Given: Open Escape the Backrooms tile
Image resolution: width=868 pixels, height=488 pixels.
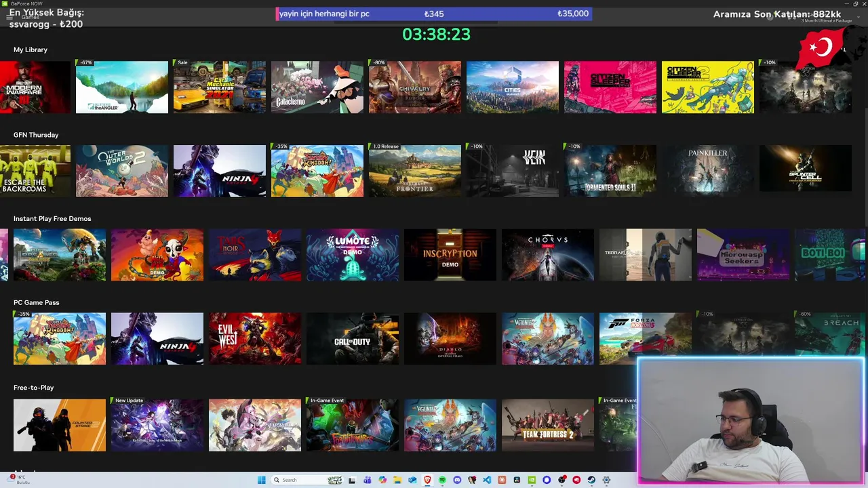Looking at the screenshot, I should click(35, 171).
